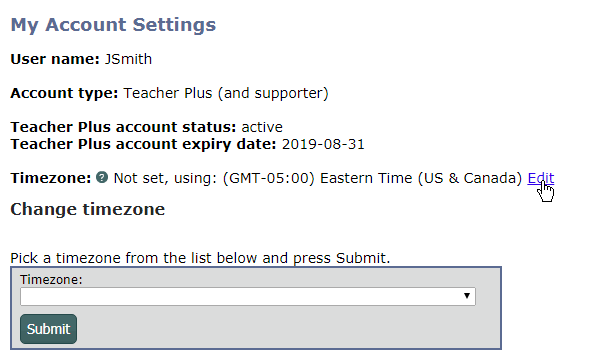Click the Change timezone heading
Image resolution: width=609 pixels, height=363 pixels.
click(88, 209)
